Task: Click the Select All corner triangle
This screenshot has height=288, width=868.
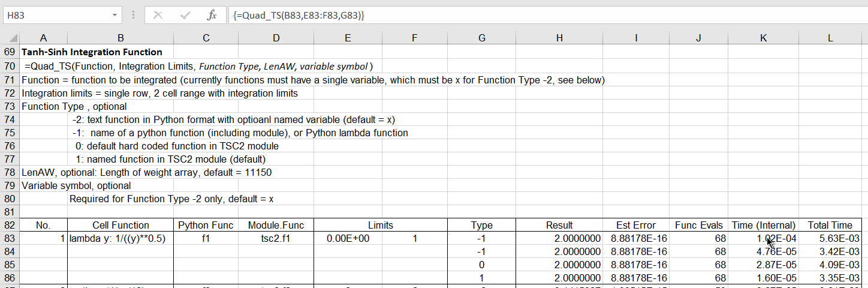Action: [10, 38]
